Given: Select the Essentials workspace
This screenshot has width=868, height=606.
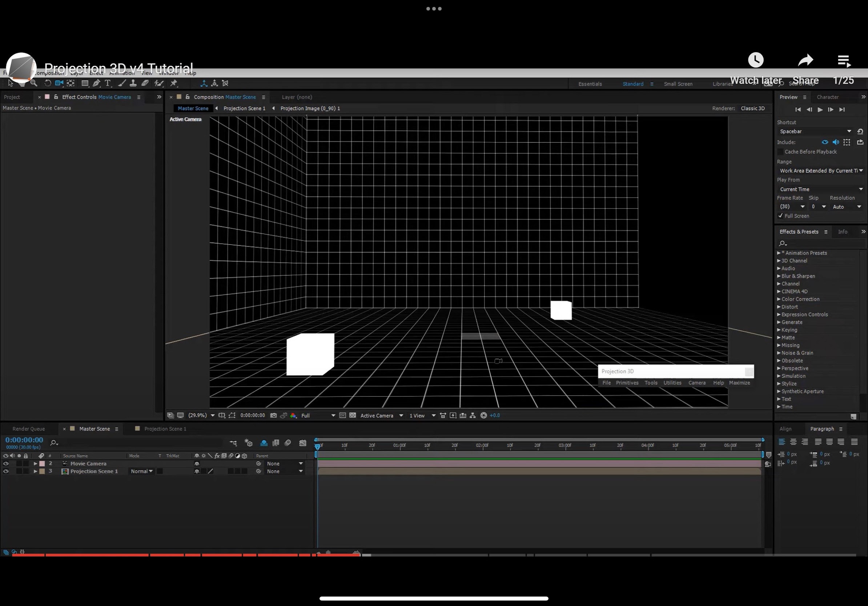Looking at the screenshot, I should 590,84.
